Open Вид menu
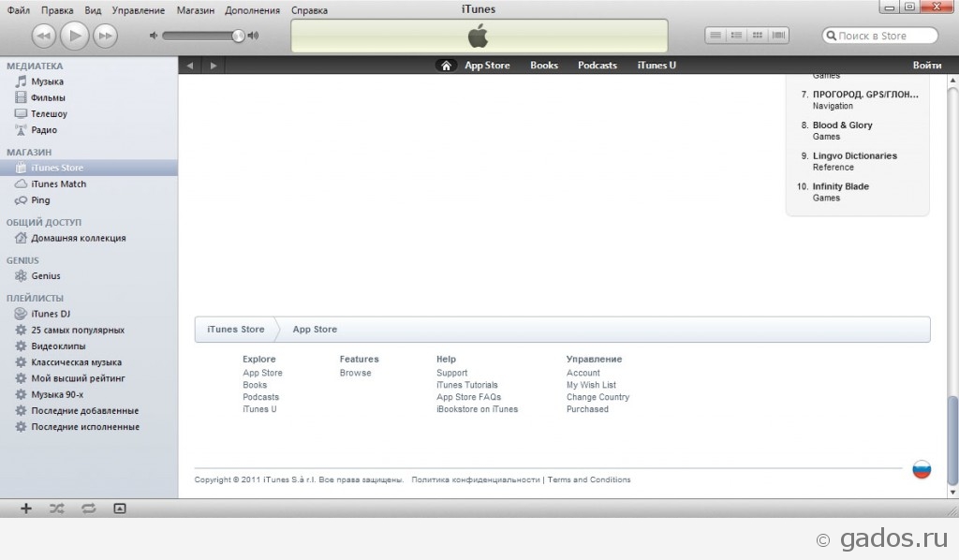Image resolution: width=959 pixels, height=560 pixels. (x=93, y=10)
